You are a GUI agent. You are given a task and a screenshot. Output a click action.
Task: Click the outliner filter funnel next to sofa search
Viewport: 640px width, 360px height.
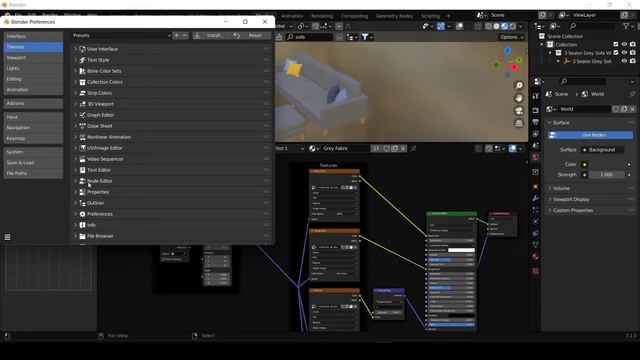[365, 37]
